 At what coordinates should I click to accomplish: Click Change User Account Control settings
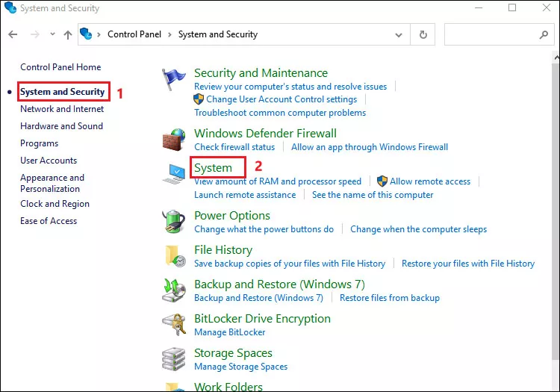click(281, 99)
